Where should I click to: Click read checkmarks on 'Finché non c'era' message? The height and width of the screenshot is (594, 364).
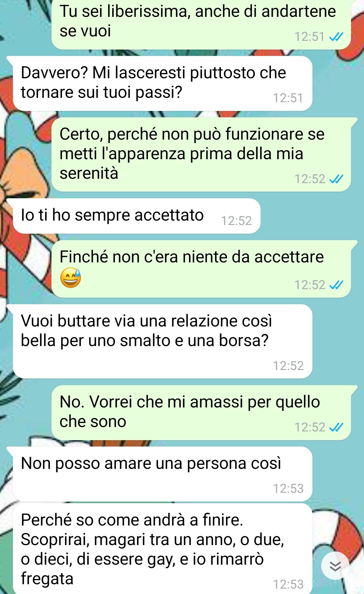[336, 285]
